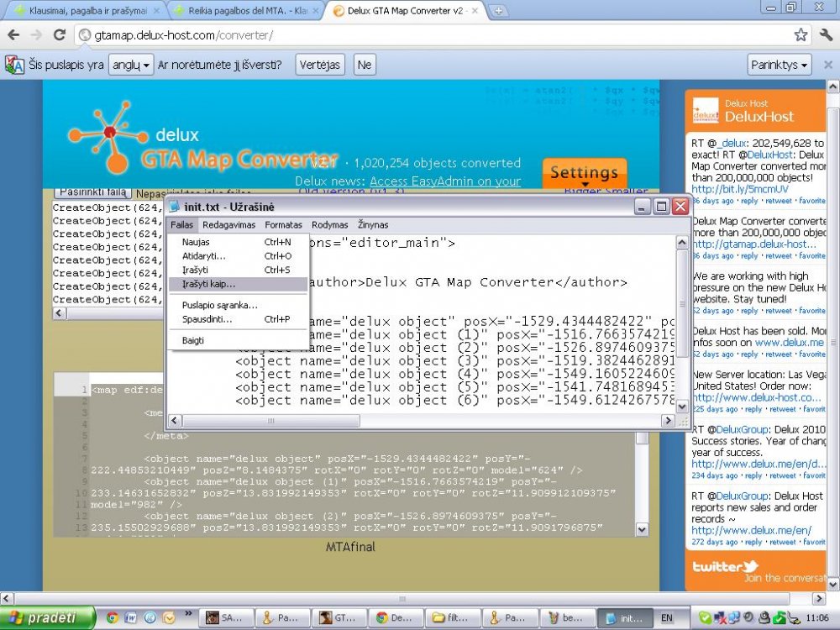840x630 pixels.
Task: Open the Chrome wrench settings menu
Action: click(x=826, y=35)
